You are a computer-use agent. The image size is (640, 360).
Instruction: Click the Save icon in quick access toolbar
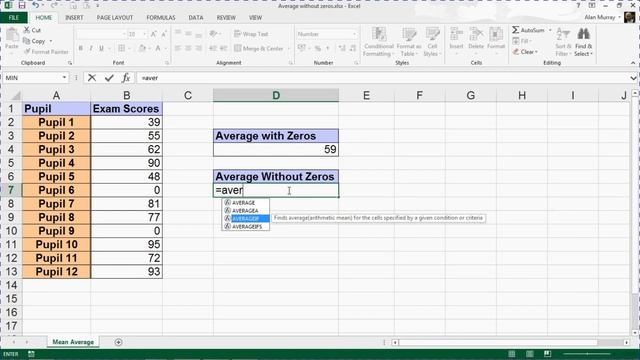click(x=22, y=6)
